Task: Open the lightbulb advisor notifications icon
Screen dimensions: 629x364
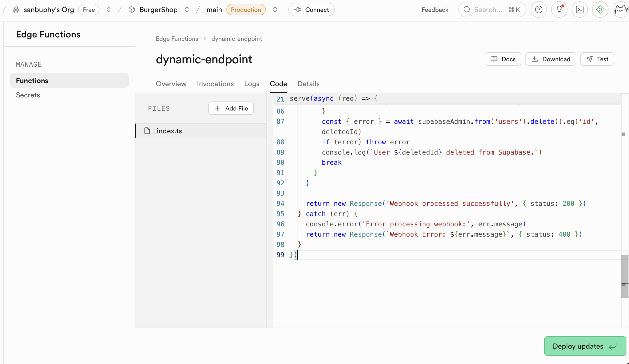Action: point(559,10)
